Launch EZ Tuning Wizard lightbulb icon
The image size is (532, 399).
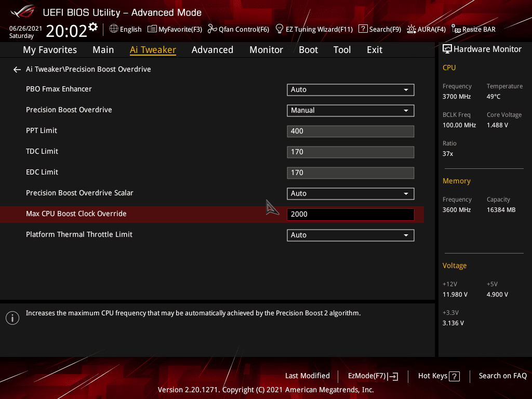279,29
